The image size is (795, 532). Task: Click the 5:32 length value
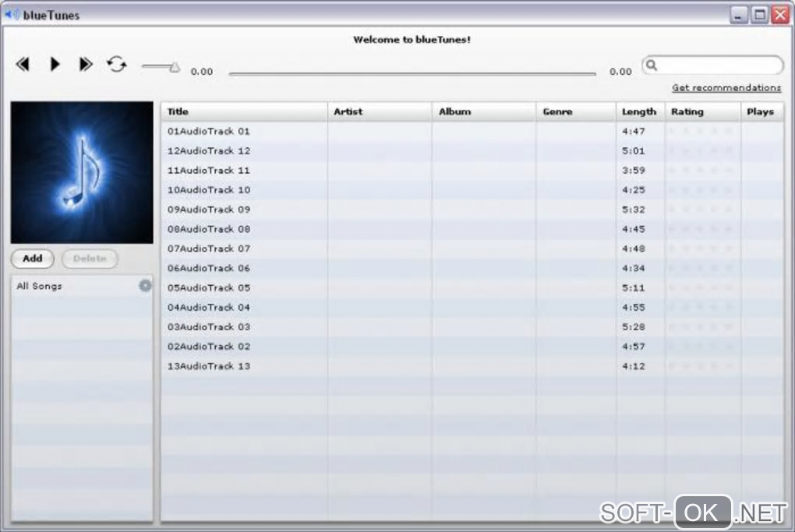click(633, 210)
